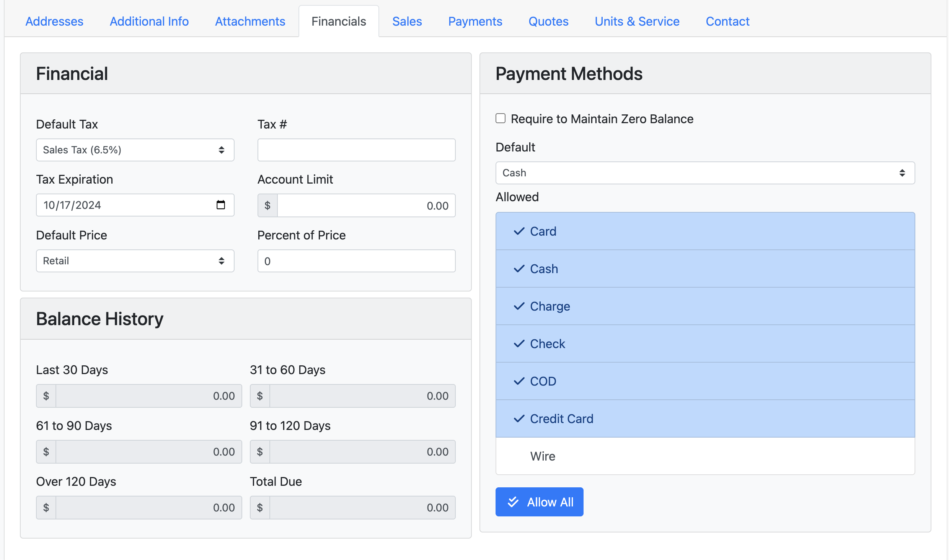Screen dimensions: 949x560
Task: Switch to the Payments tab
Action: [475, 21]
